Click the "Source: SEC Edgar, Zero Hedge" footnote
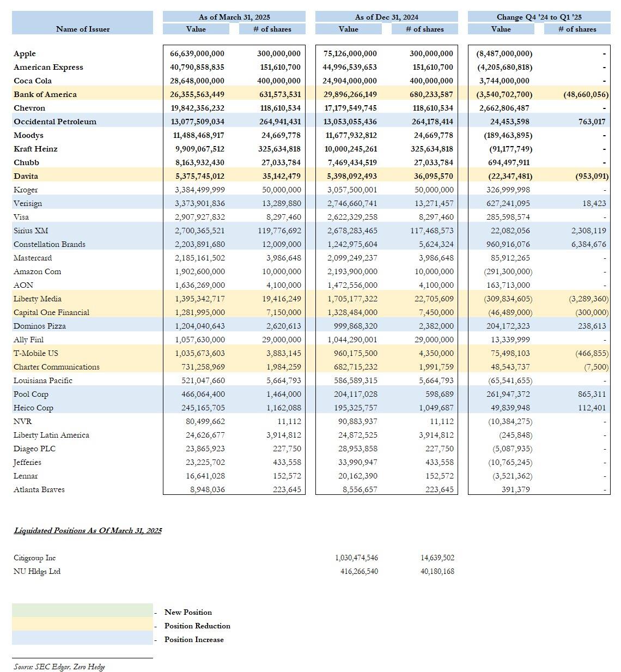 coord(59,667)
